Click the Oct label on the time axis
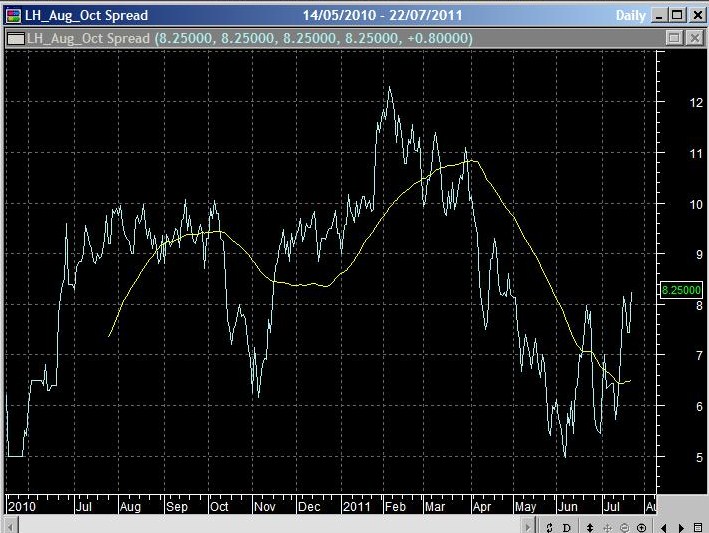Viewport: 709px width, 533px height. pos(219,506)
